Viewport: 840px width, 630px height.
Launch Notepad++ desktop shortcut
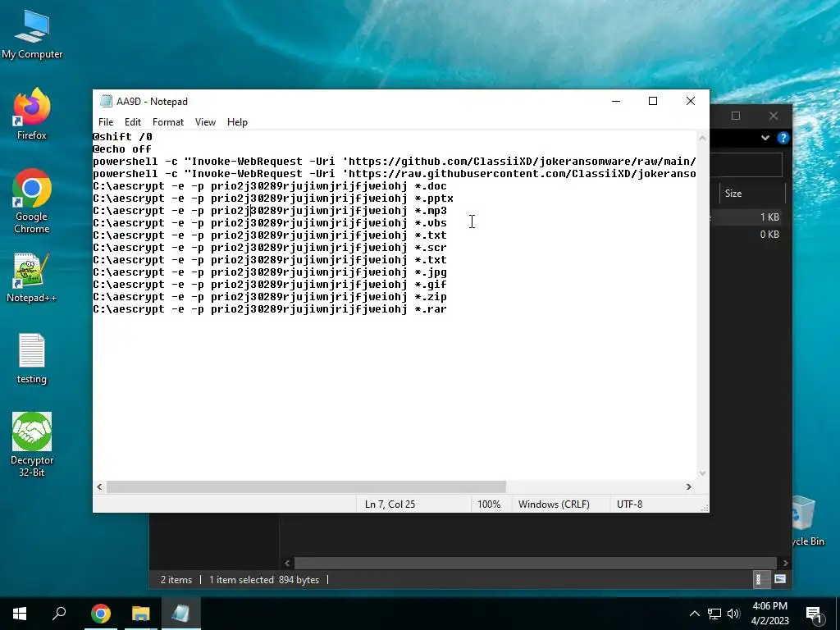pyautogui.click(x=32, y=277)
